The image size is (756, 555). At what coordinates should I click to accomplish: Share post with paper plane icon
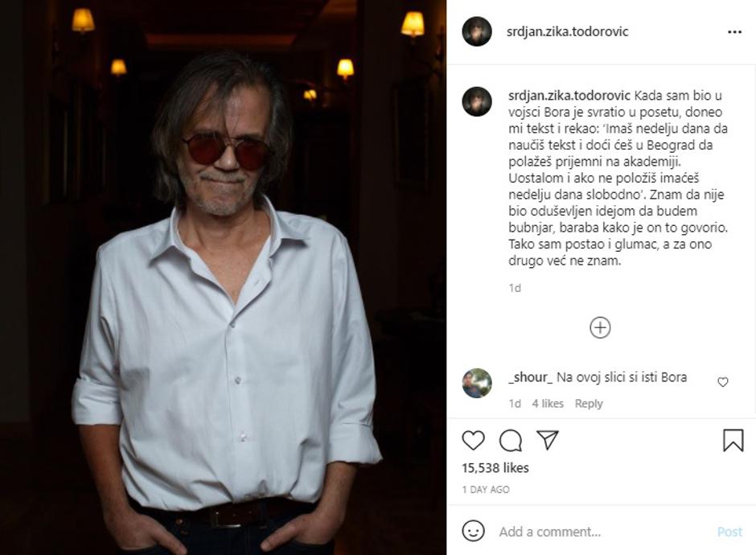pos(548,440)
